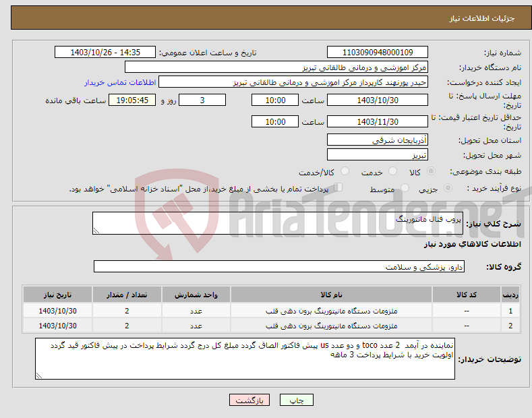Select the جزیی purchase type radio
The width and height of the screenshot is (532, 418).
448,187
